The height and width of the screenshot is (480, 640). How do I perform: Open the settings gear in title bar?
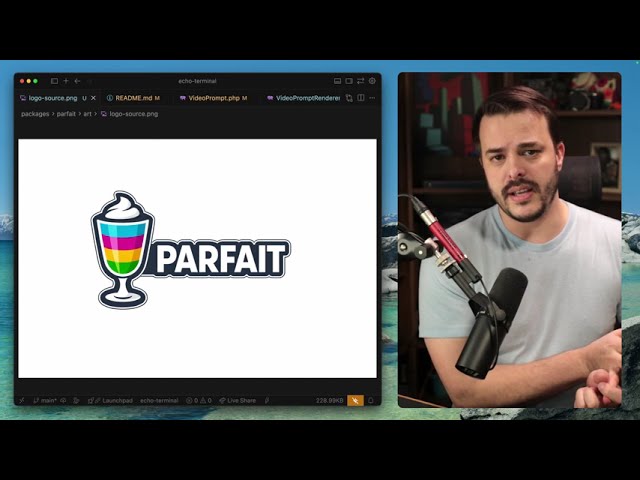pos(372,81)
